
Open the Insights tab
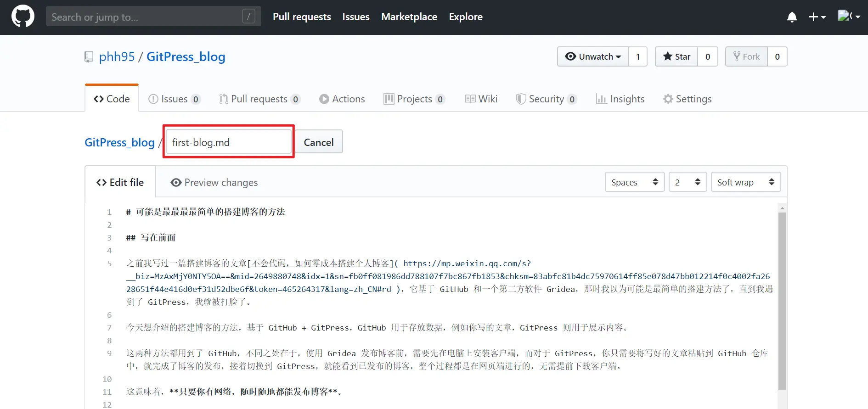point(620,99)
